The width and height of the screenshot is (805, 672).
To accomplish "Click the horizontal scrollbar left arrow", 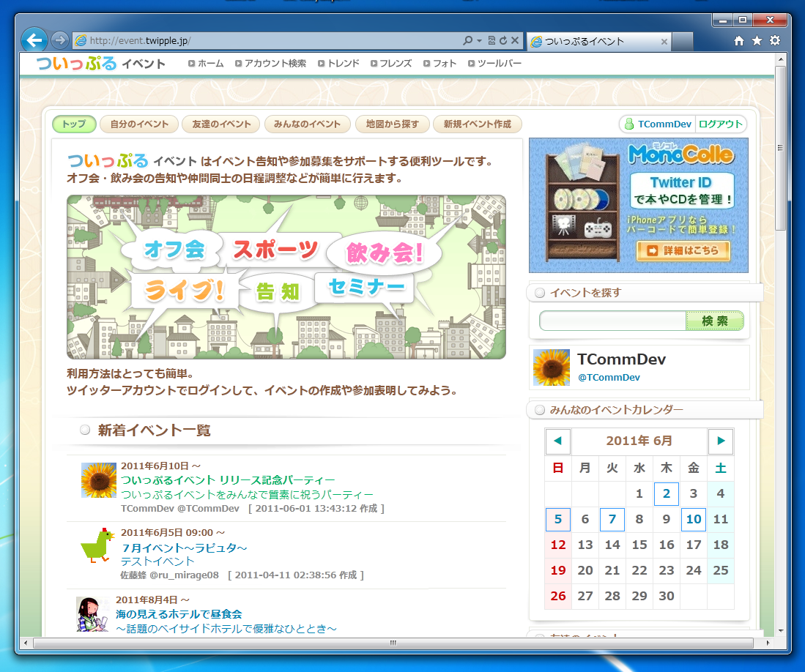I will click(26, 643).
